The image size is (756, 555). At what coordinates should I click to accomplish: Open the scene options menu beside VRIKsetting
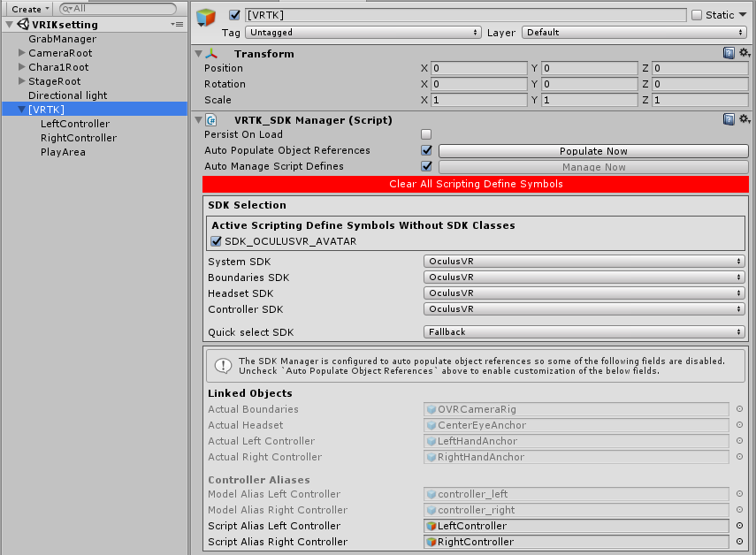[x=177, y=24]
